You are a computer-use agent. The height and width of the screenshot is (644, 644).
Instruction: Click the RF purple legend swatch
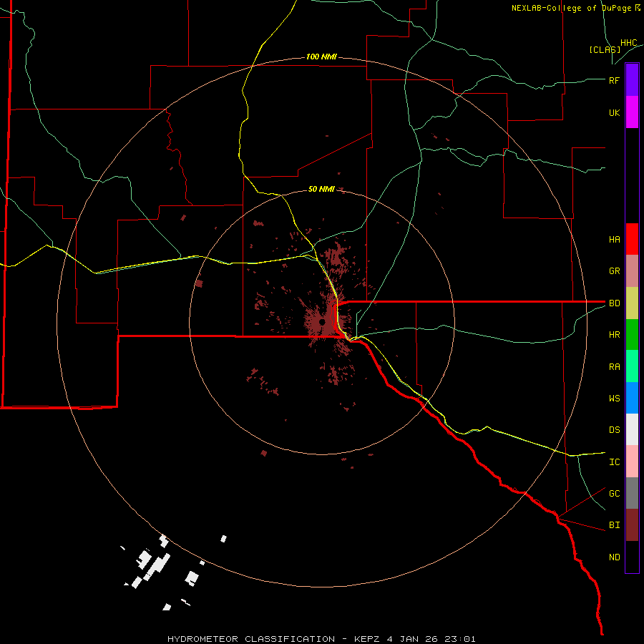pos(632,80)
